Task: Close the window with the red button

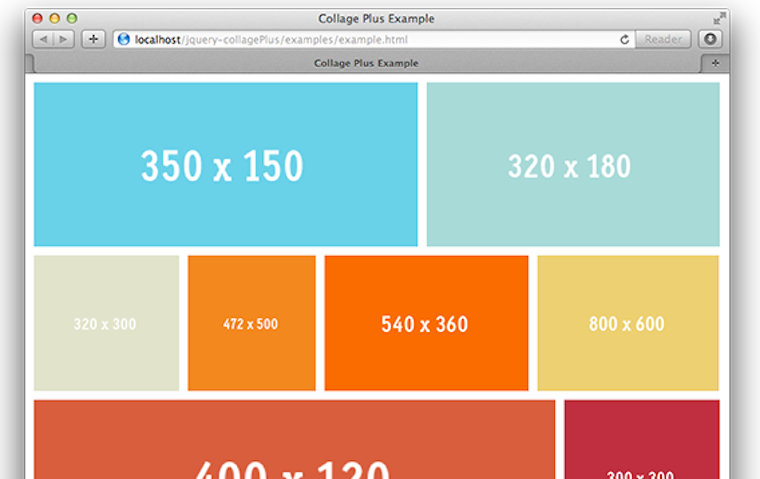Action: [37, 18]
